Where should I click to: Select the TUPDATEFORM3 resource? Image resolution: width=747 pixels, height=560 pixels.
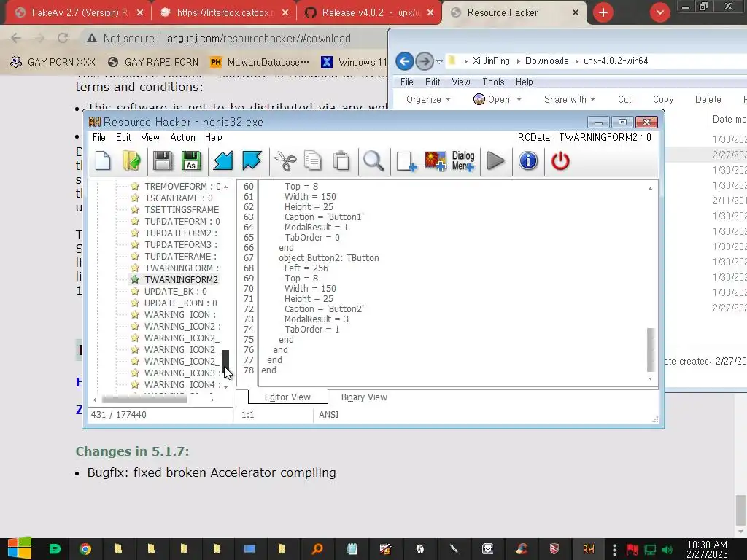point(181,245)
